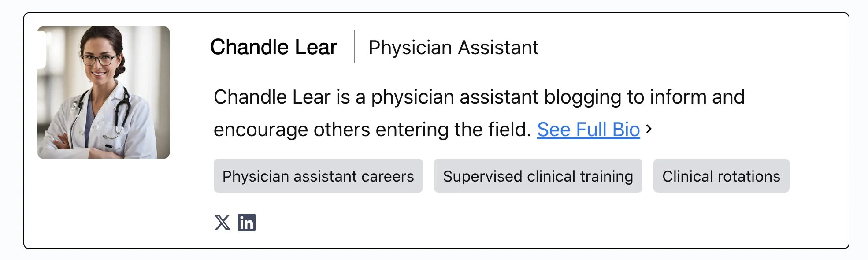Viewport: 868px width, 260px height.
Task: Select the Supervised clinical training tag
Action: (538, 176)
